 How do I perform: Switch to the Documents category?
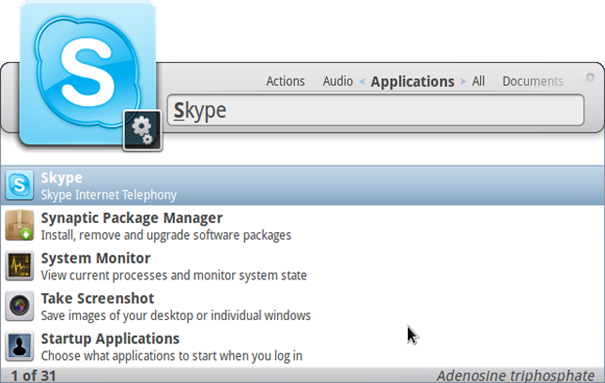(x=532, y=81)
